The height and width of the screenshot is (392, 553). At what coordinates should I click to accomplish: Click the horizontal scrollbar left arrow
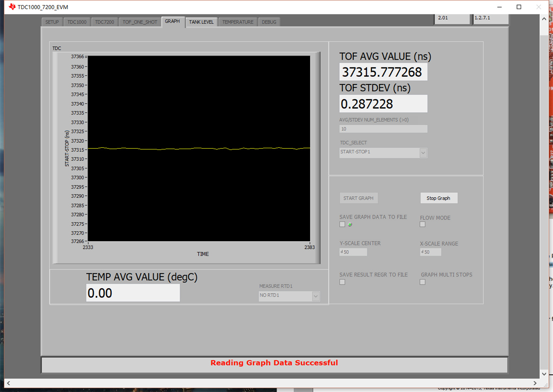[x=8, y=383]
